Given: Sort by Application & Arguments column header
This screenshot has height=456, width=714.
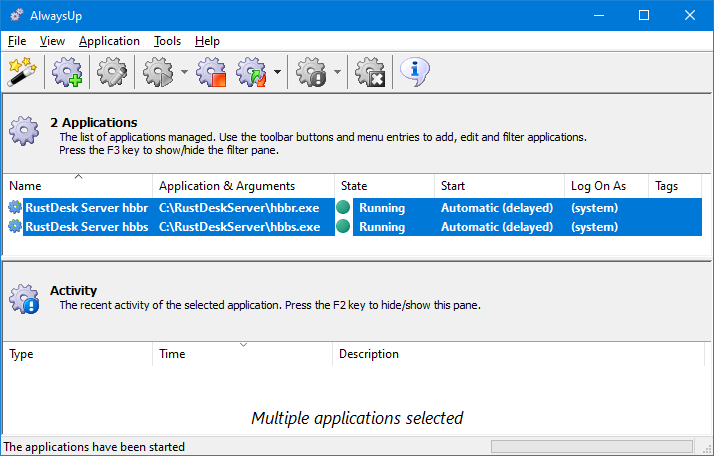Looking at the screenshot, I should click(244, 186).
